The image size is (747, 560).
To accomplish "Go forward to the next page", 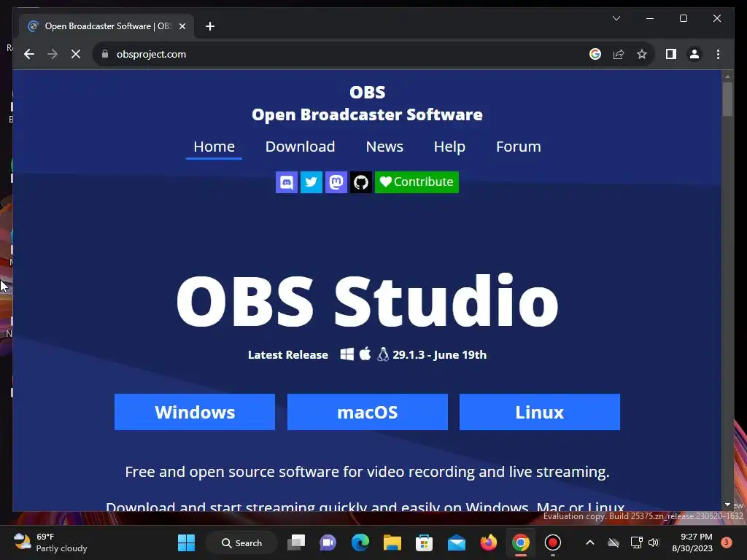I will [53, 54].
